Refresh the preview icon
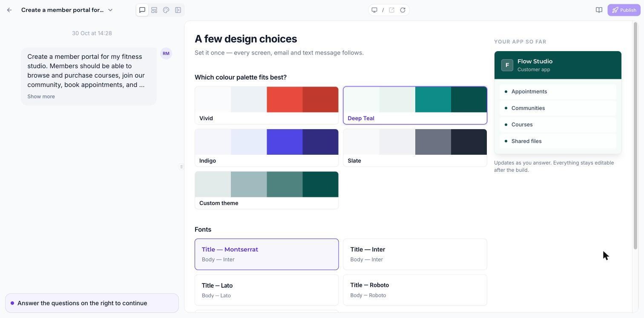 click(x=402, y=10)
